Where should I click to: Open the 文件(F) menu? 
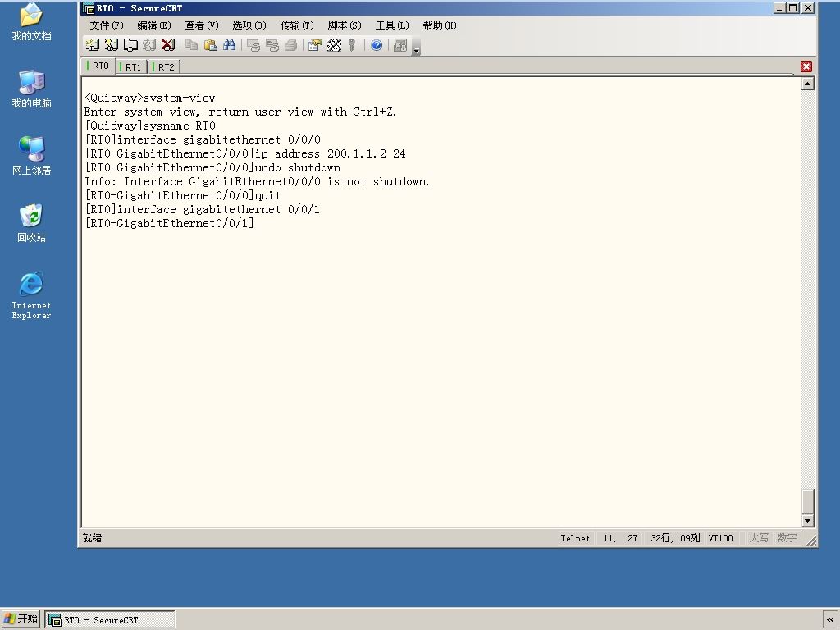[107, 25]
